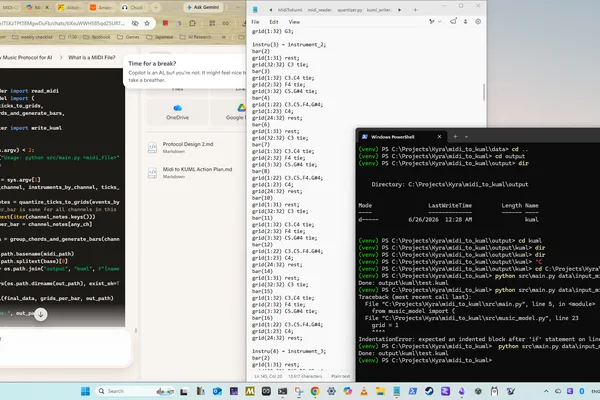The height and width of the screenshot is (400, 600).
Task: Click the Copilot chat message input box
Action: [65, 347]
